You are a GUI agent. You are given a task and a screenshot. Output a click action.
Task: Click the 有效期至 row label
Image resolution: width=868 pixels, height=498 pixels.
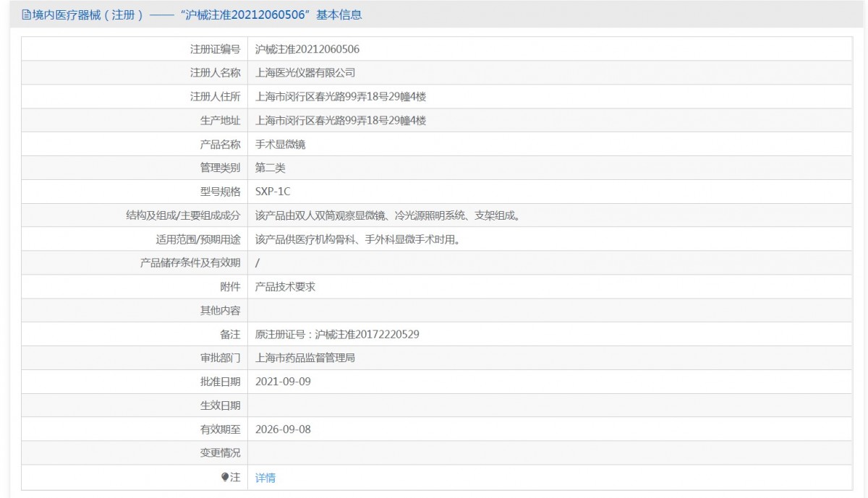220,429
